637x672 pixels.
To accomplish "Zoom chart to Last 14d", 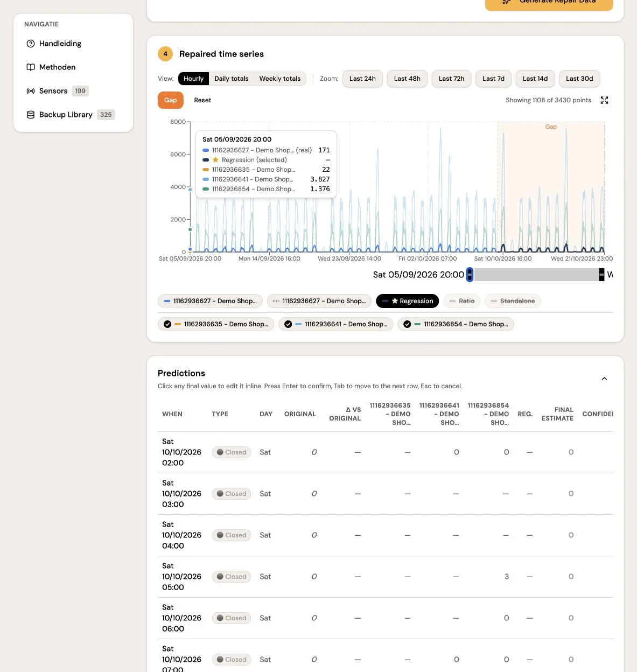I will [x=535, y=79].
